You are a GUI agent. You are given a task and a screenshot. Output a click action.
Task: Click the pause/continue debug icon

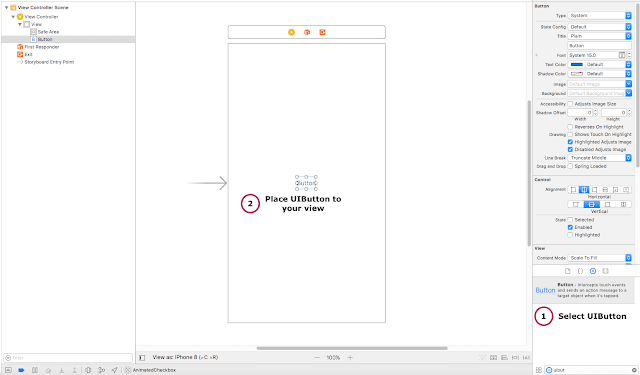coord(35,370)
